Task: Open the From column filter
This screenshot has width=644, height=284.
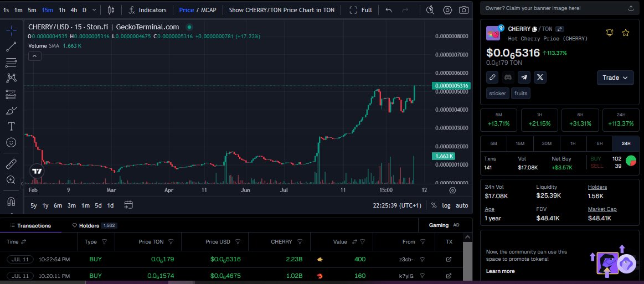Action: 424,242
